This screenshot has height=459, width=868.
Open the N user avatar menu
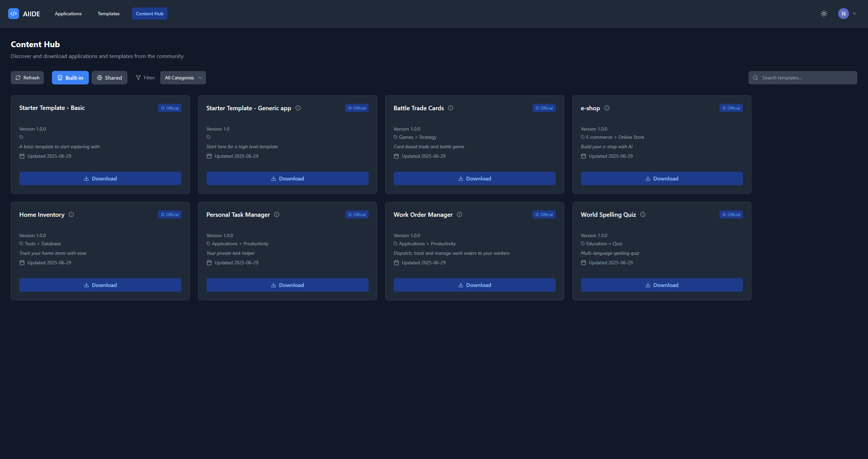point(843,14)
